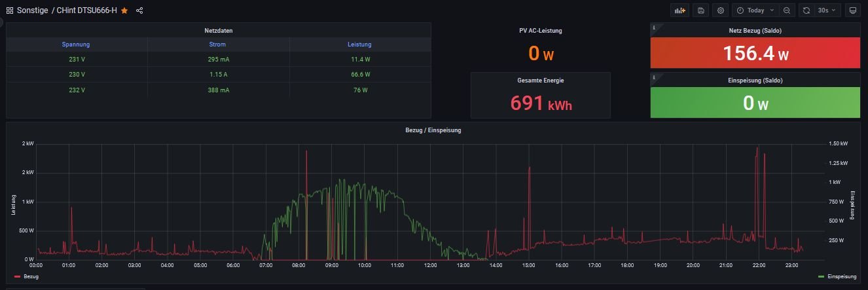Screen dimensions: 868x290
Task: Show info on Einspeisung (Saldo) panel
Action: pyautogui.click(x=653, y=77)
